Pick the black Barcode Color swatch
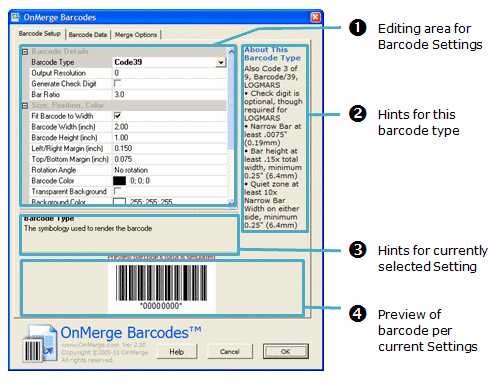This screenshot has width=497, height=386. point(119,181)
